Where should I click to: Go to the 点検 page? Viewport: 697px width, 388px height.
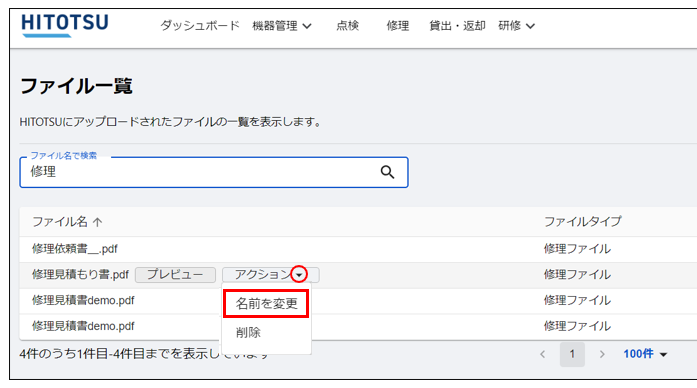click(348, 26)
